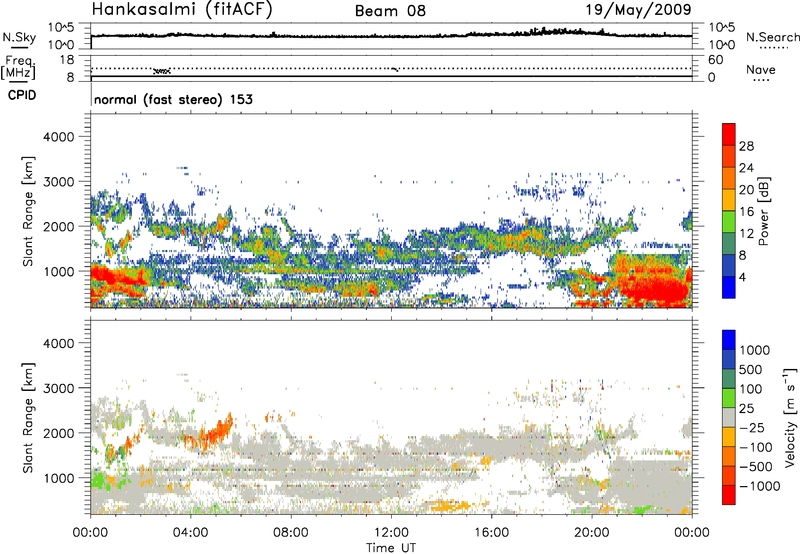Viewport: 800px width, 554px height.
Task: Click the "Freq. [MHz]" axis label
Action: pos(19,67)
